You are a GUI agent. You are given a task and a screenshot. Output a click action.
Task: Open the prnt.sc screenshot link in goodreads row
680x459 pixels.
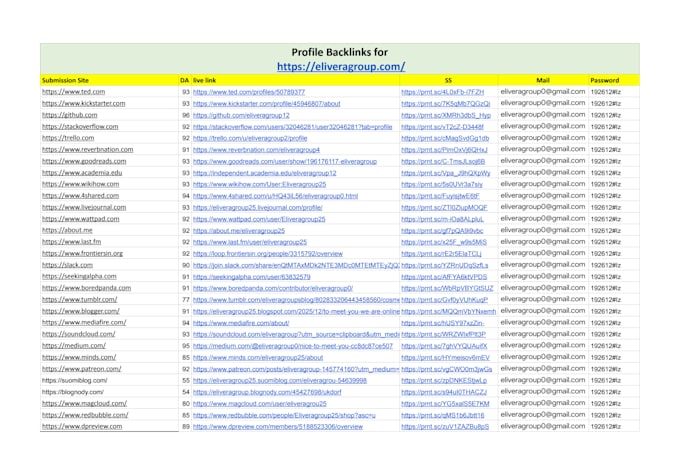point(443,161)
